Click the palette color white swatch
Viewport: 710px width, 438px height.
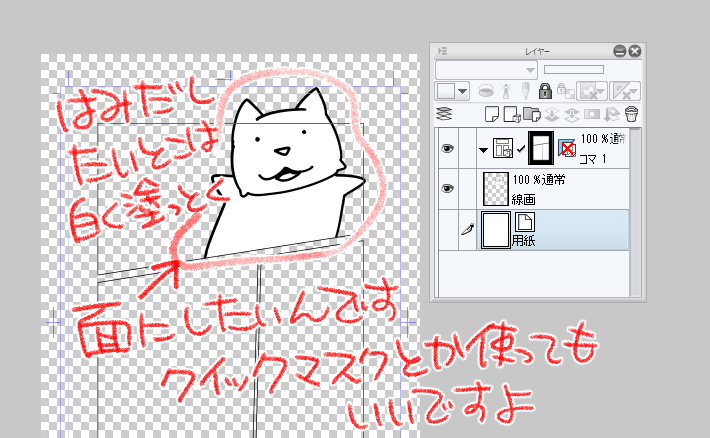[x=446, y=91]
